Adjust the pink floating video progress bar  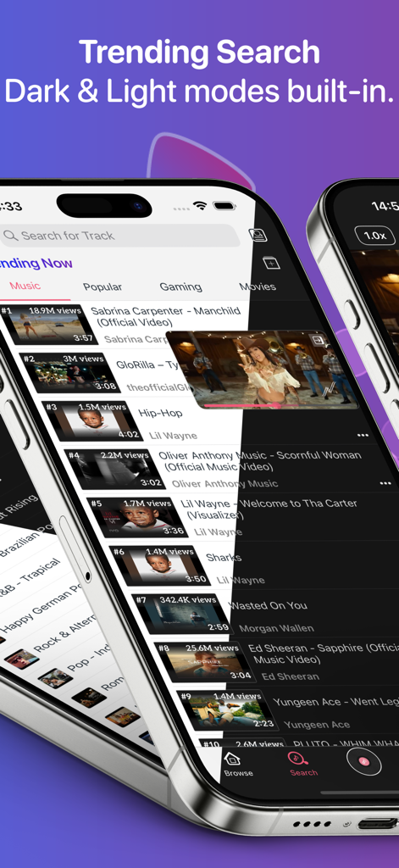pyautogui.click(x=280, y=405)
